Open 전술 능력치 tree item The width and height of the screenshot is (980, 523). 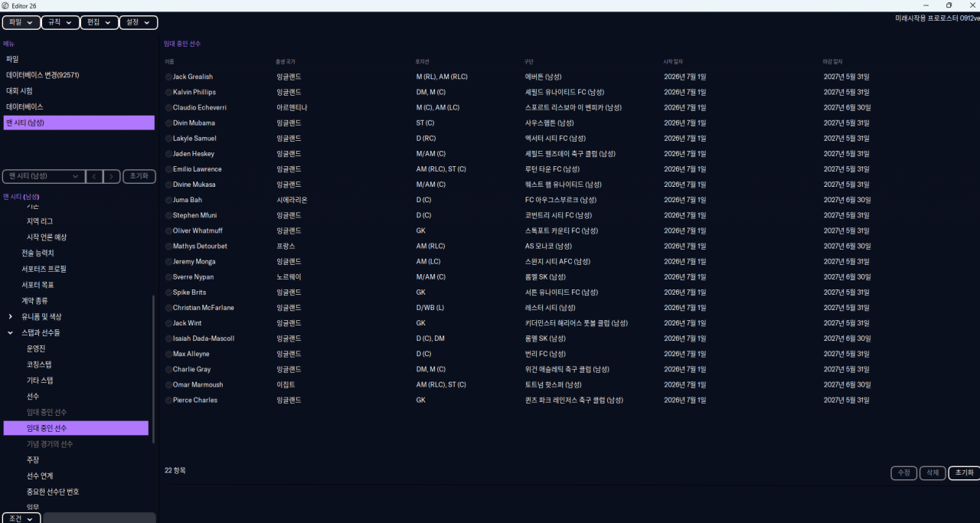point(38,253)
